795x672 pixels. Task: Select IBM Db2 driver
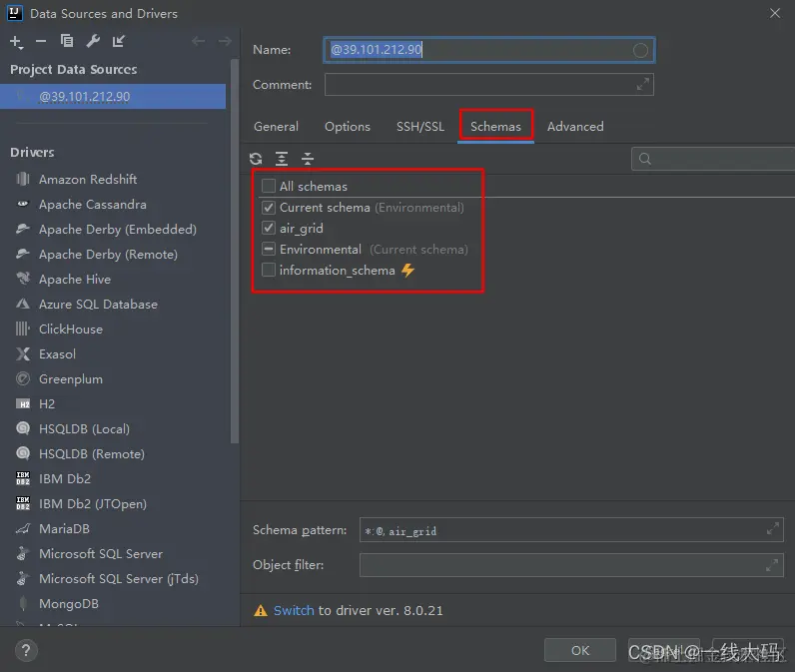pyautogui.click(x=65, y=478)
